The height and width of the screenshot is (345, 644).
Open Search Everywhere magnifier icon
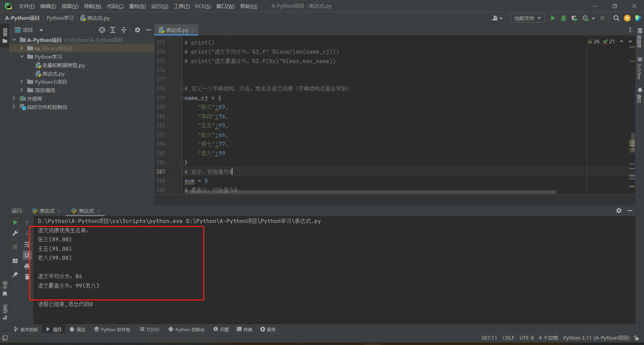coord(616,18)
